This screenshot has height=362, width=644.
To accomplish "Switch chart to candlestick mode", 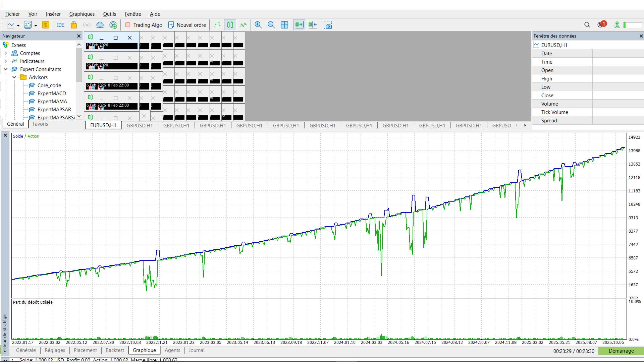I will point(230,25).
